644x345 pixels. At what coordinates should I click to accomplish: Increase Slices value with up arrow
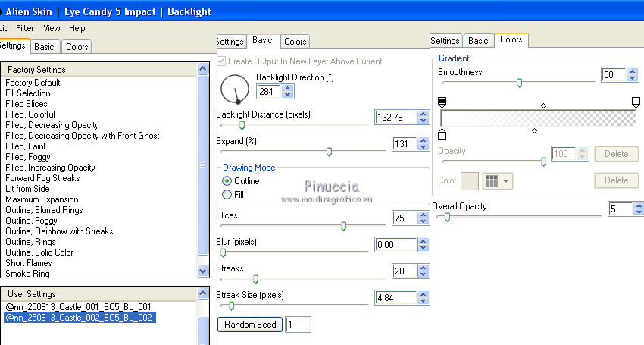423,215
